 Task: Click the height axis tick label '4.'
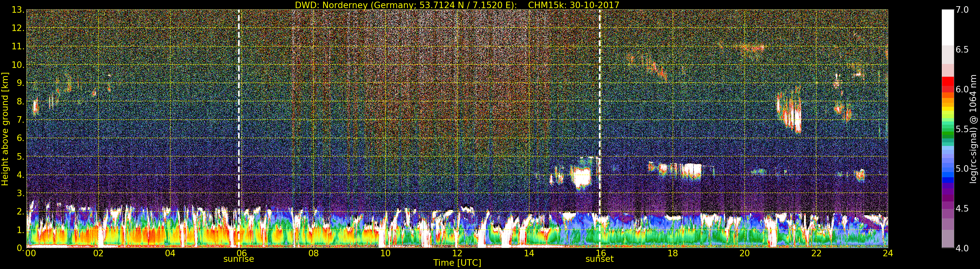21,175
